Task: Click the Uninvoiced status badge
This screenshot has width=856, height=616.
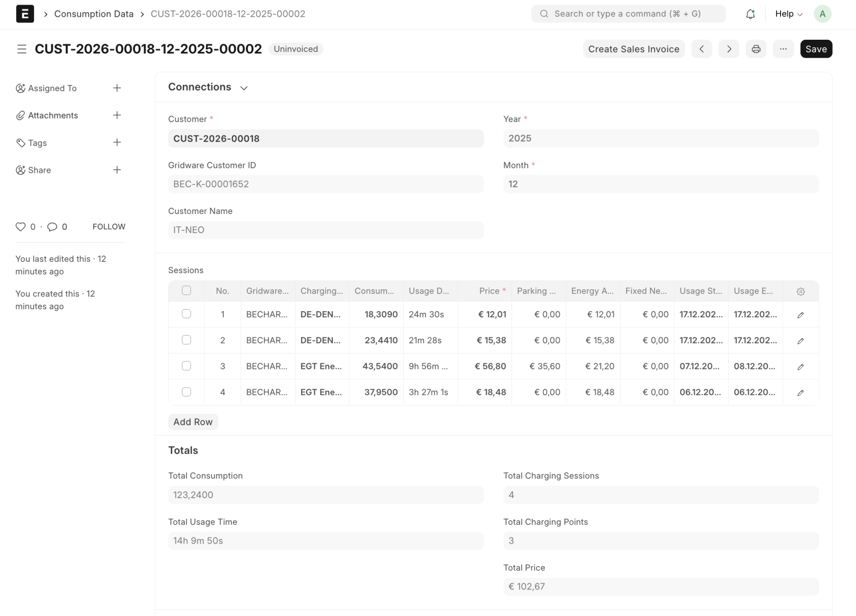Action: [296, 49]
